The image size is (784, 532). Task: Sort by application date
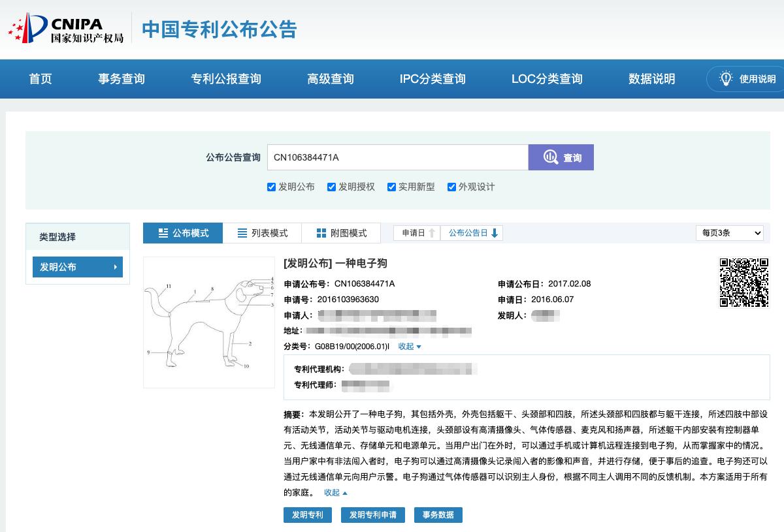coord(417,233)
